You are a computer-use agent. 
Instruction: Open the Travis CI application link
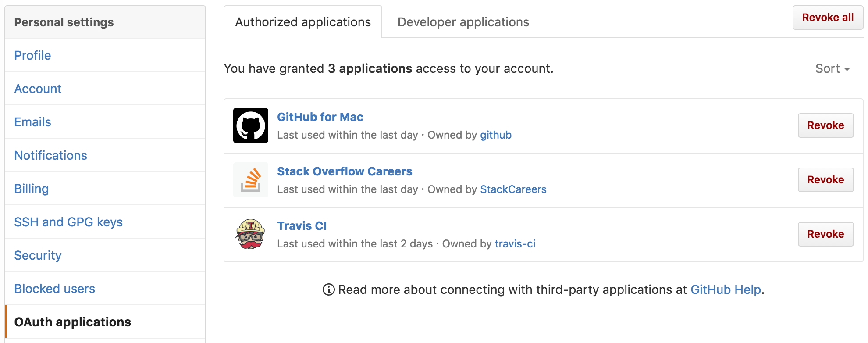click(302, 226)
